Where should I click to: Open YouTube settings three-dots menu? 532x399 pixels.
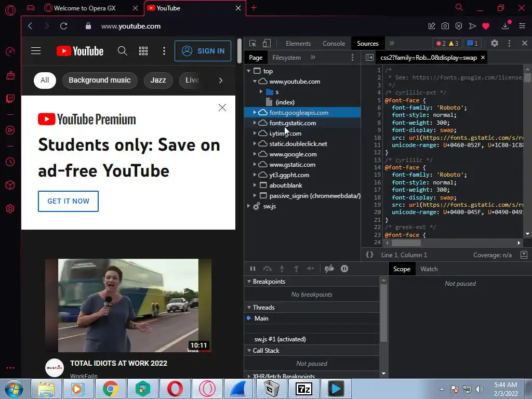(x=164, y=51)
